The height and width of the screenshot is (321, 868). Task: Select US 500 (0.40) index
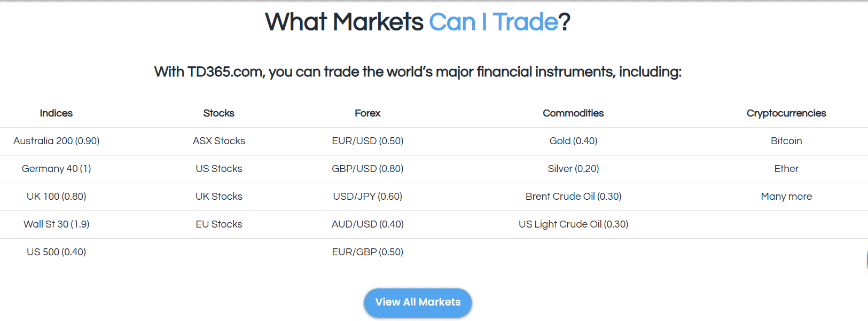[57, 252]
